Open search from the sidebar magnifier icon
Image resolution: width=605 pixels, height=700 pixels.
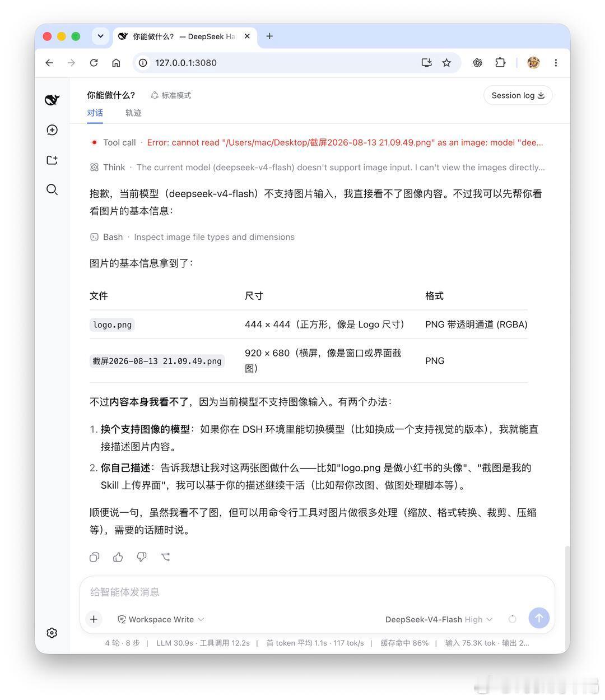(52, 189)
